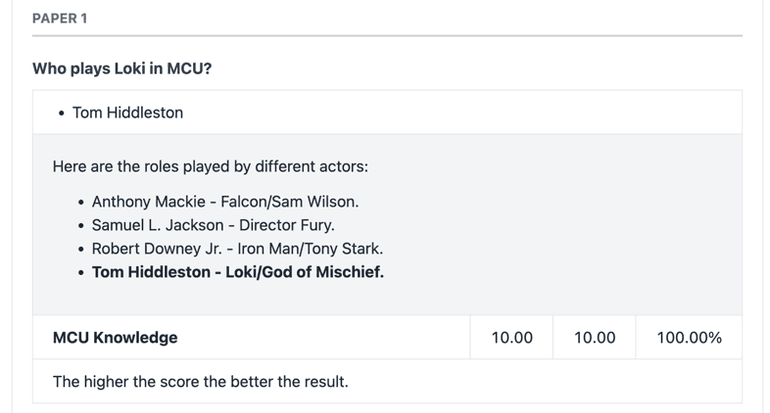770x413 pixels.
Task: Select the Anthony Mackie – Falcon/Sam Wilson line
Action: [x=225, y=201]
